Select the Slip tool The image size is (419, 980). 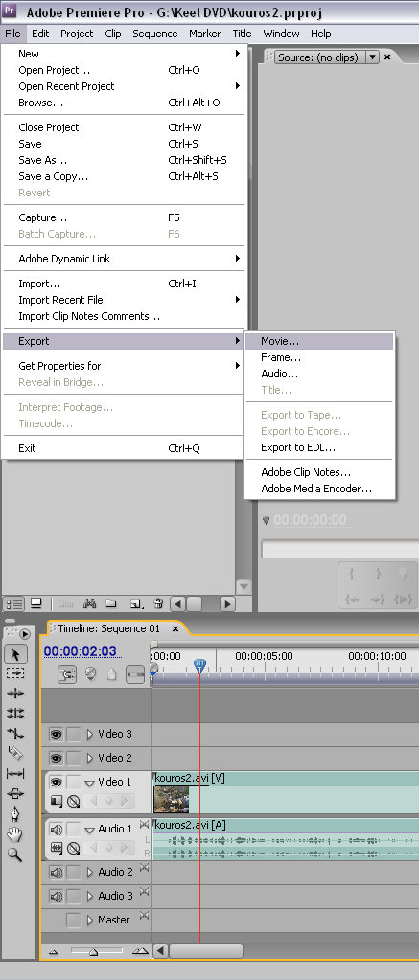15,774
